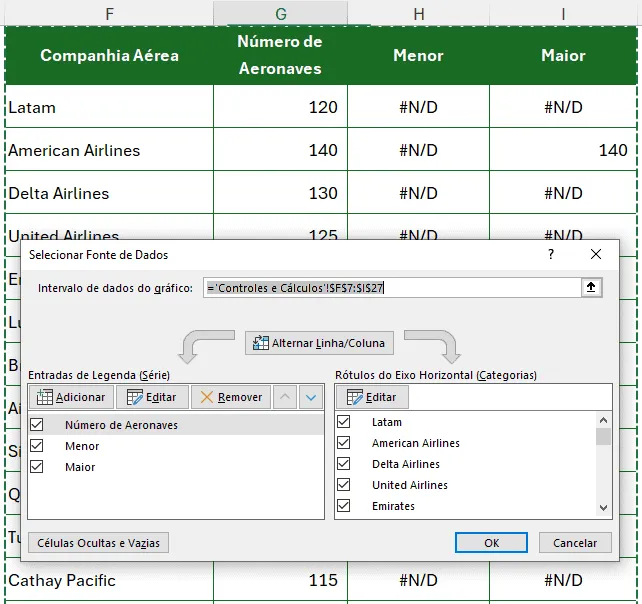The height and width of the screenshot is (604, 642).
Task: Click the collapse dialog range selector icon
Action: point(591,287)
